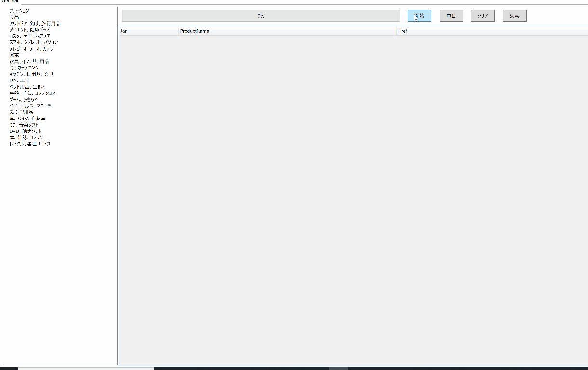Select the スポーツ用品 category

tap(21, 112)
